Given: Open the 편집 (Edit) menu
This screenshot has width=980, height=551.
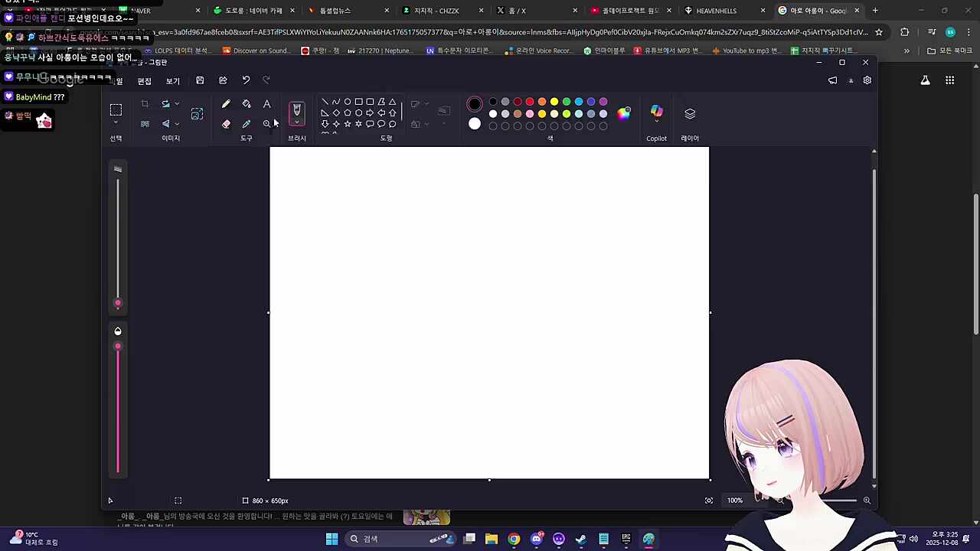Looking at the screenshot, I should coord(144,81).
